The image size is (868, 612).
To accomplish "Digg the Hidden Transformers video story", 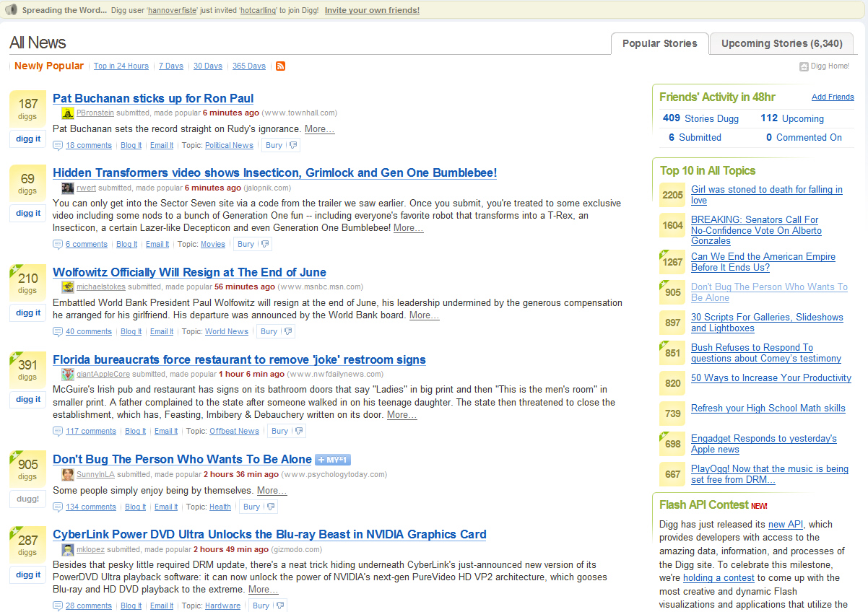I will pyautogui.click(x=28, y=213).
